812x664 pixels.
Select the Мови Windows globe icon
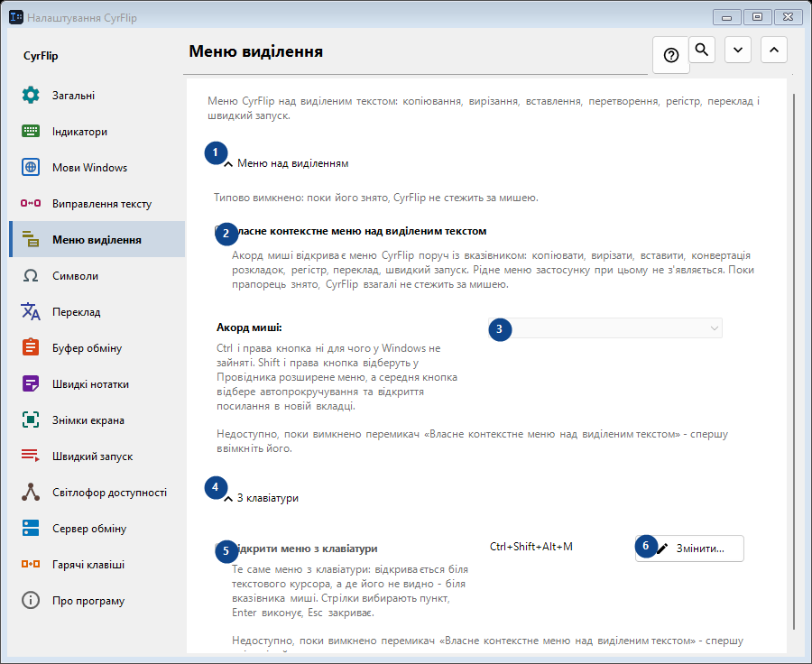pyautogui.click(x=31, y=167)
